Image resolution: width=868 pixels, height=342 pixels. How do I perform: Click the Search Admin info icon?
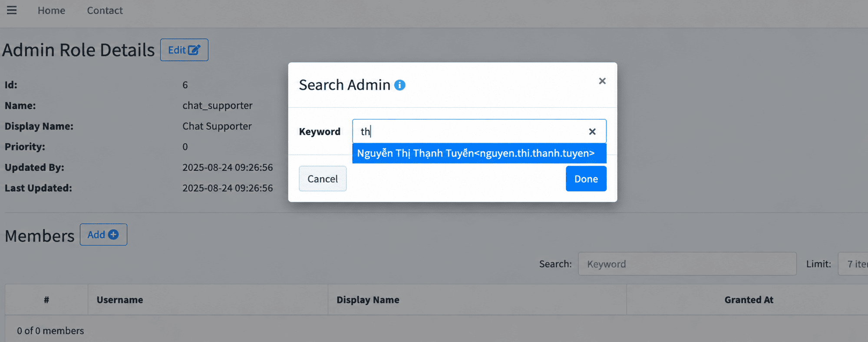[399, 85]
